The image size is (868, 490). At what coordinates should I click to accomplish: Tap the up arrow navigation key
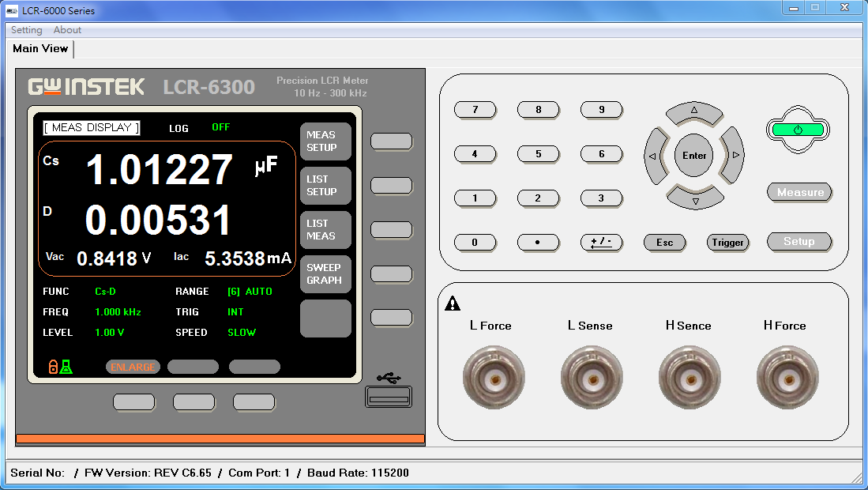tap(694, 112)
